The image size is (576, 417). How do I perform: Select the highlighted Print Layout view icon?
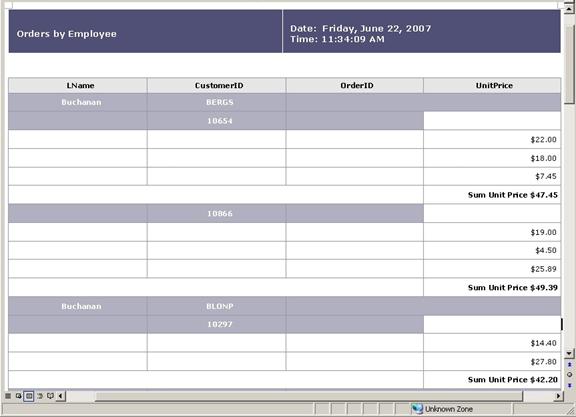29,396
